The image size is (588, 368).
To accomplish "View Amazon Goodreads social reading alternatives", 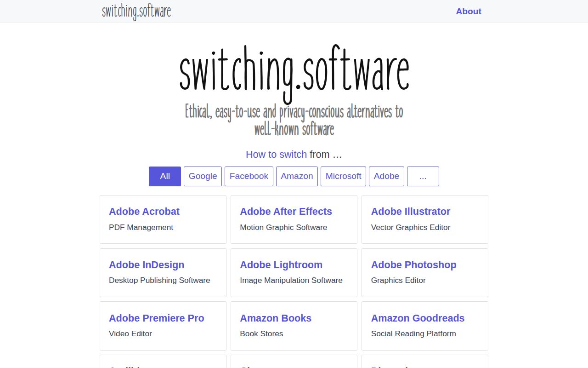I will tap(418, 318).
